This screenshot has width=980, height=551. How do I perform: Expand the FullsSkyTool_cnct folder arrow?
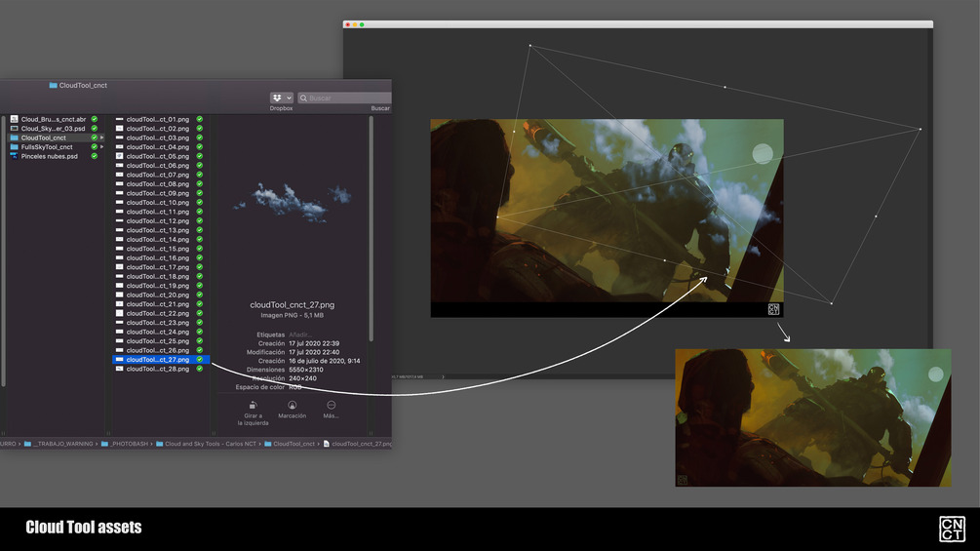(101, 147)
